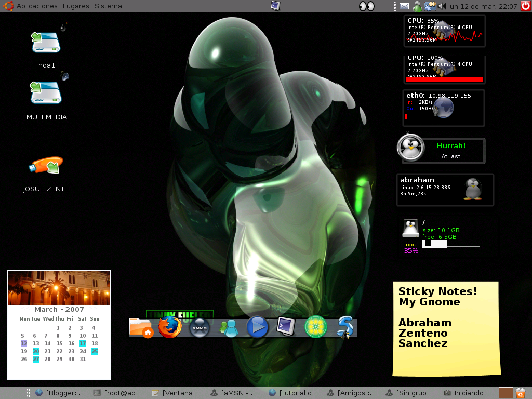Click the volume speaker icon in top panel
This screenshot has width=532, height=399.
(x=442, y=6)
